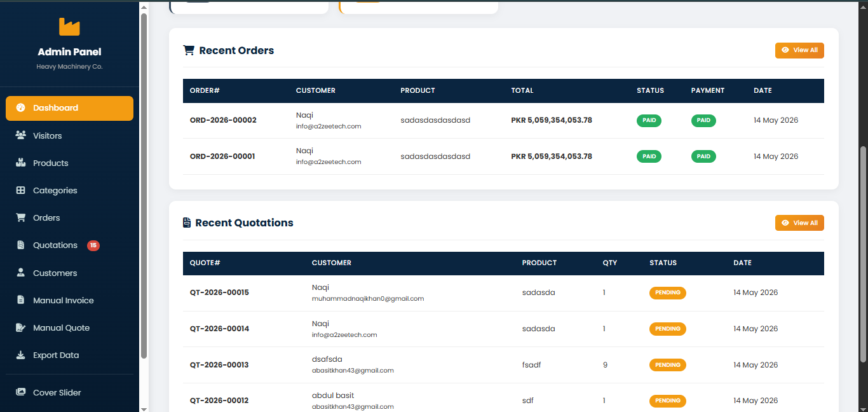Click quote number QT-2026-00014

click(219, 329)
